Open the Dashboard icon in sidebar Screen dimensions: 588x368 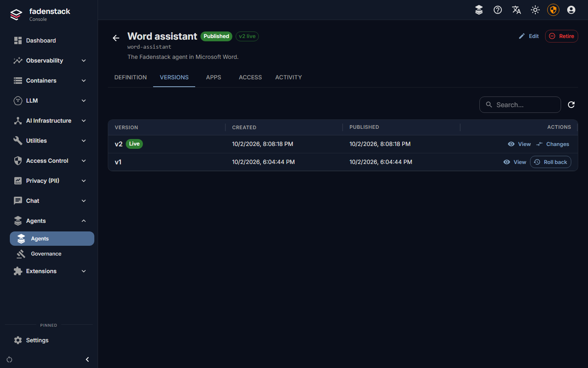(18, 40)
